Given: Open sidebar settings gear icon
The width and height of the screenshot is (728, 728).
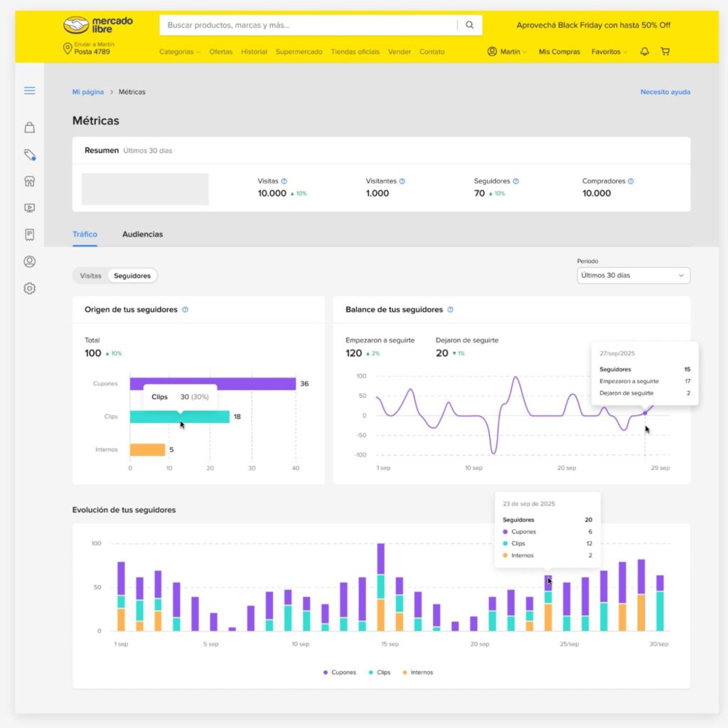Looking at the screenshot, I should pos(29,288).
